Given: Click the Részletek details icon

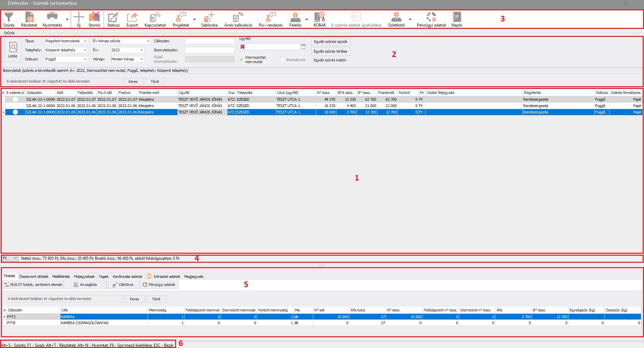Looking at the screenshot, I should (x=30, y=17).
